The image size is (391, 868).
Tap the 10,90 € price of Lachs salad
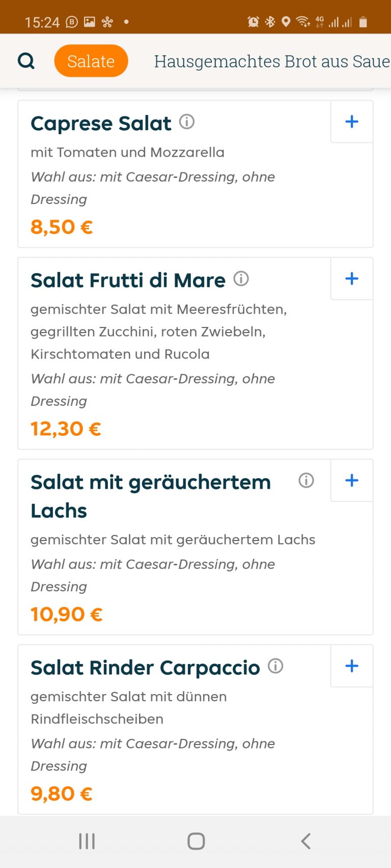66,614
